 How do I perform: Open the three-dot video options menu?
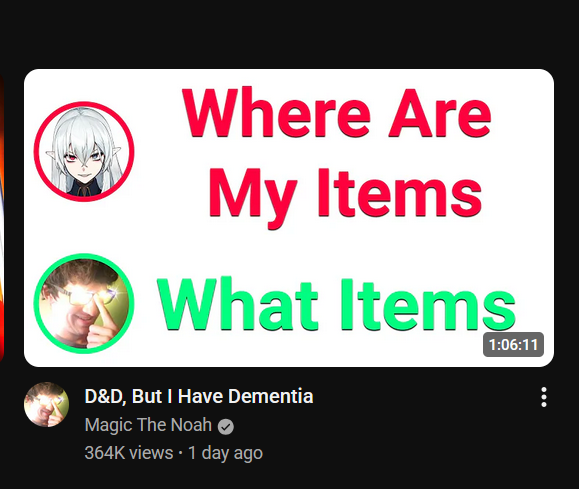point(544,397)
